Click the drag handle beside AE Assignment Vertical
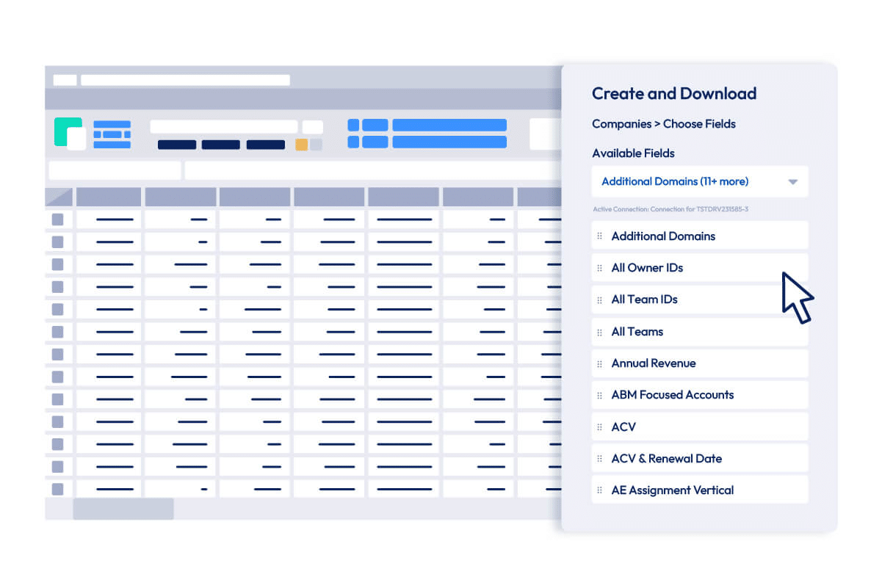Image resolution: width=882 pixels, height=588 pixels. (599, 490)
